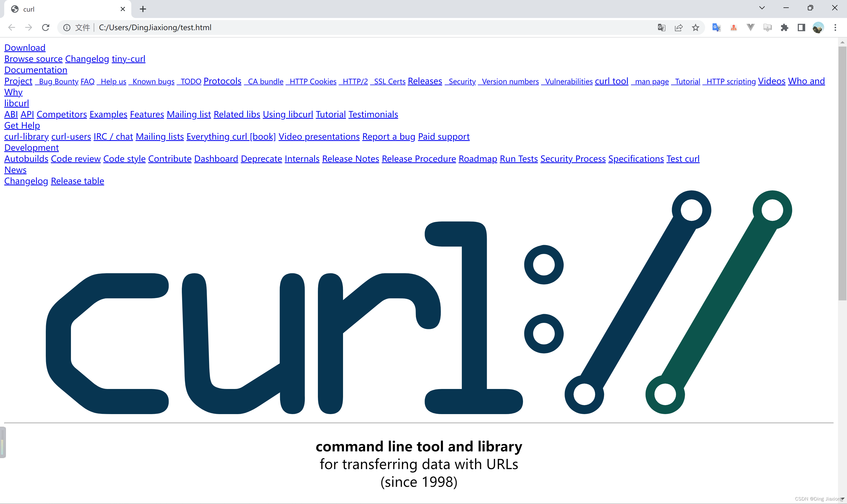Open the Vulnerabilities link
Viewport: 847px width, 504px height.
(x=567, y=82)
